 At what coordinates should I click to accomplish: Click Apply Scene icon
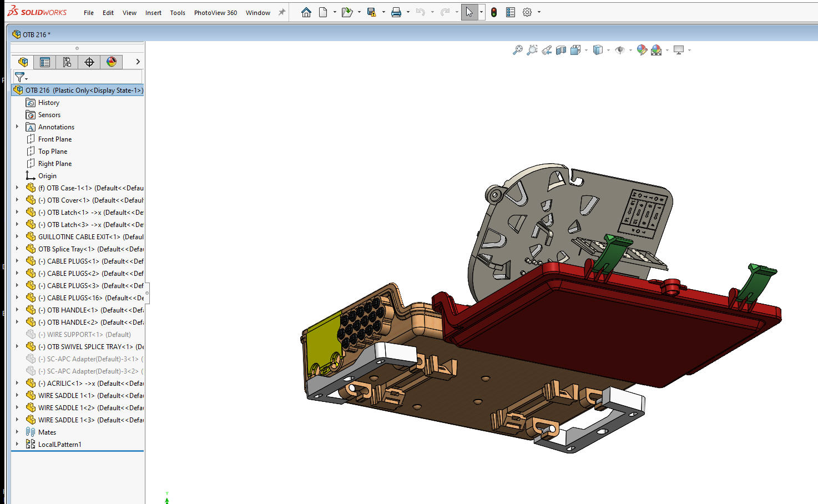[x=656, y=50]
